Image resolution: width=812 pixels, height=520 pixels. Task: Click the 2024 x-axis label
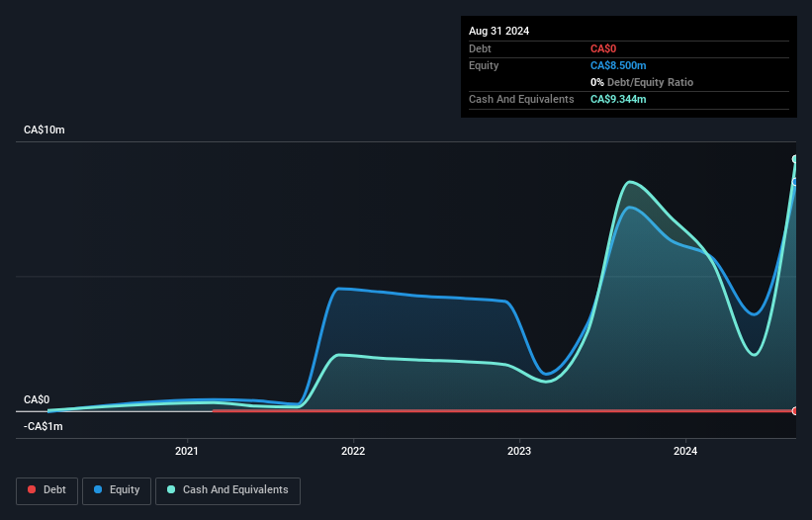pyautogui.click(x=685, y=451)
